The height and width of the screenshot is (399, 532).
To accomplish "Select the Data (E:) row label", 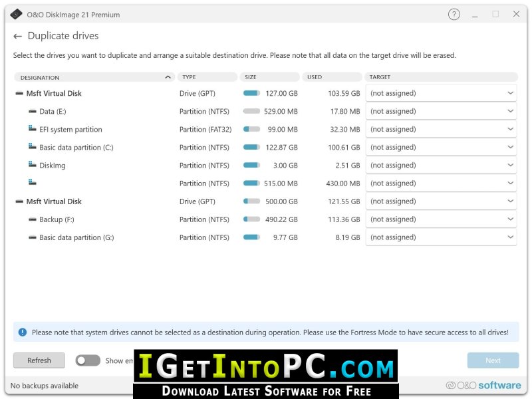I will click(53, 111).
